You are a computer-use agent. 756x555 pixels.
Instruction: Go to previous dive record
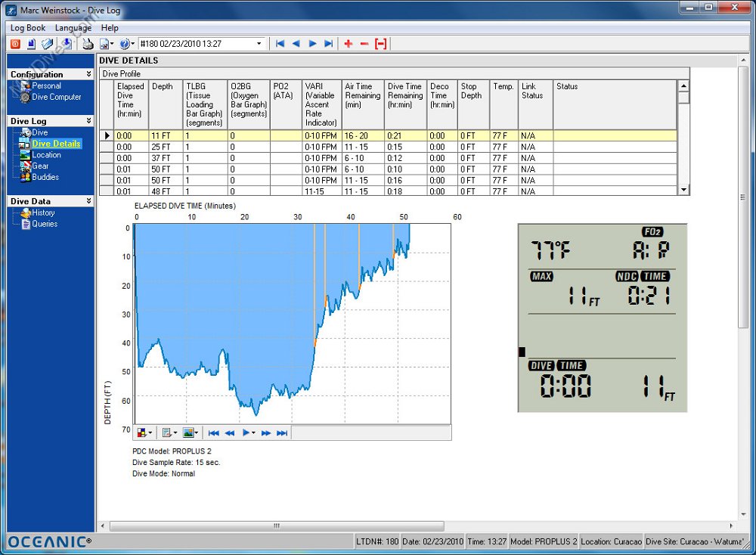click(296, 44)
